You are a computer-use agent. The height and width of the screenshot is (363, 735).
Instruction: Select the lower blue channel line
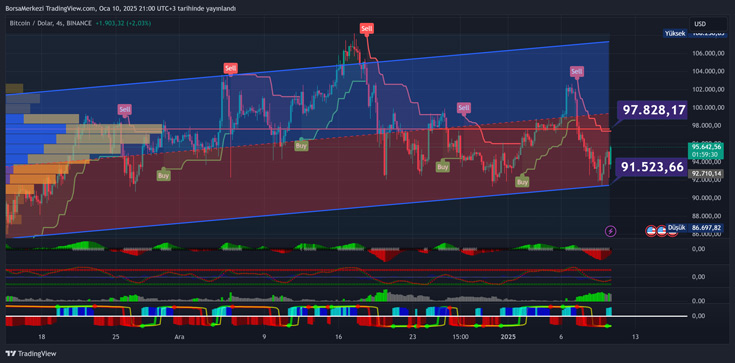tap(307, 212)
